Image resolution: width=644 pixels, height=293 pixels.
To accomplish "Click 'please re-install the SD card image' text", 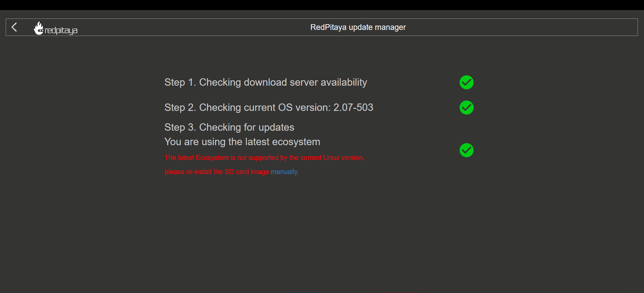I will 217,172.
